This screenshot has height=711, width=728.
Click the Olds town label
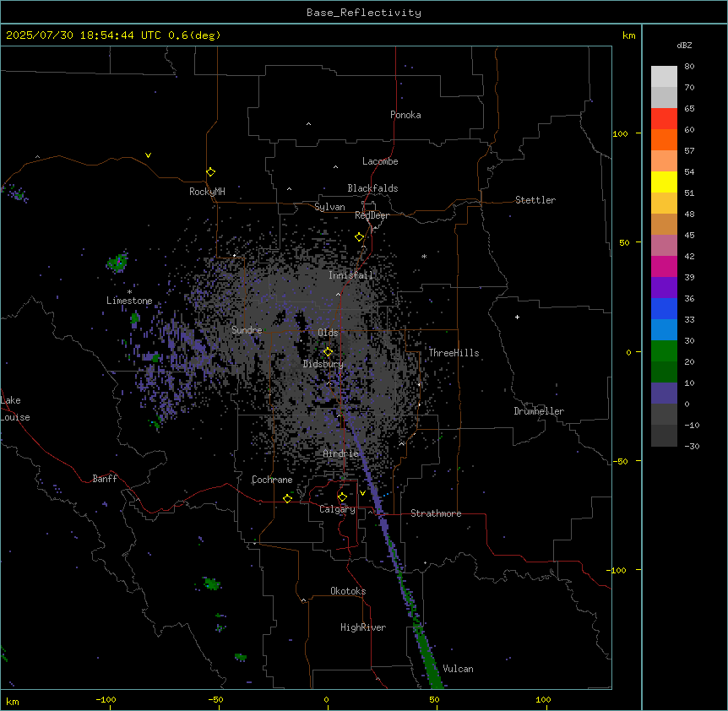point(328,333)
